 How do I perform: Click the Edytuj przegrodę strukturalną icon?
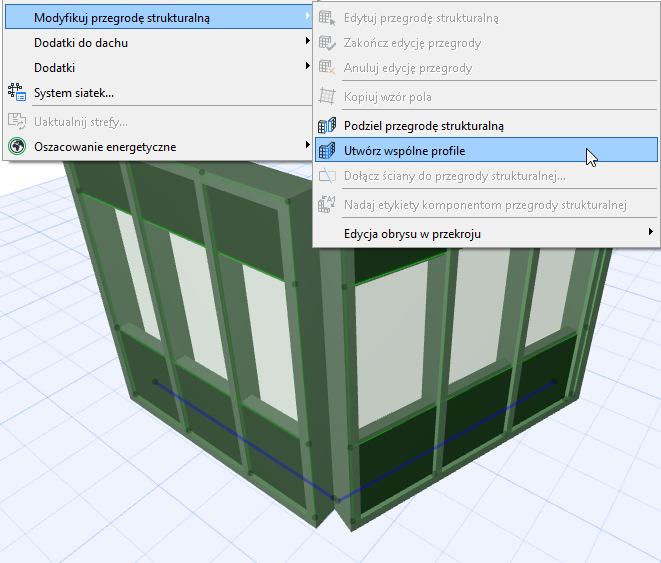tap(327, 18)
